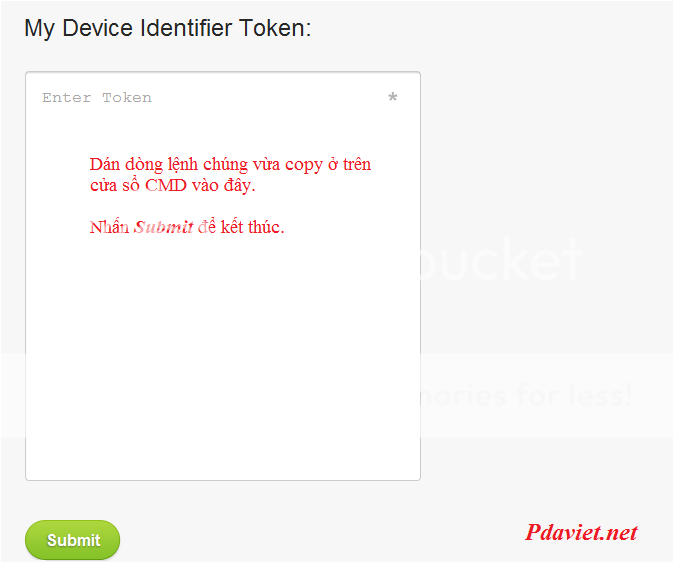The width and height of the screenshot is (674, 563).
Task: Click the faint 'bucket' Photobucket watermark
Action: [x=501, y=260]
